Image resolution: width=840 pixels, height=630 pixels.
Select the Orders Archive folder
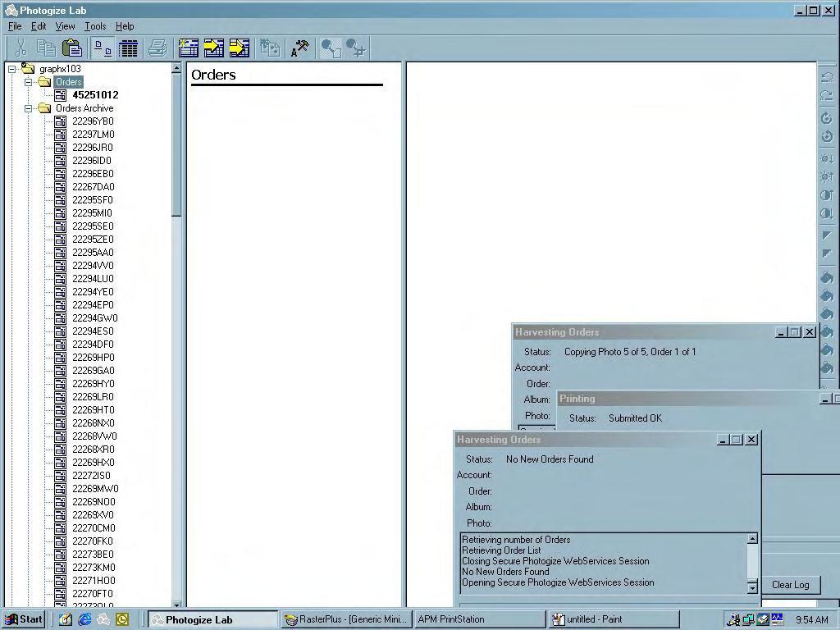pos(84,108)
